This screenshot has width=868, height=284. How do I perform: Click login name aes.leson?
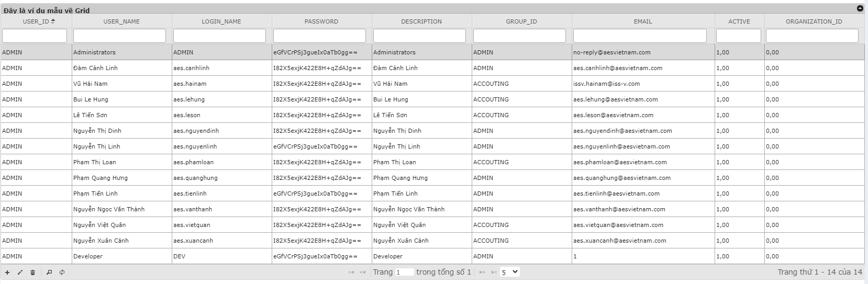tap(187, 115)
